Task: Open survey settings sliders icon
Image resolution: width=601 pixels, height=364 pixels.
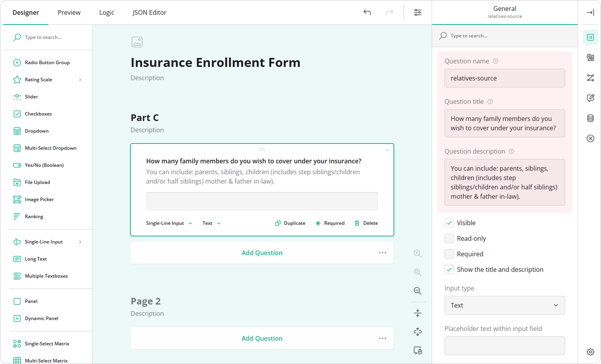Action: point(417,12)
